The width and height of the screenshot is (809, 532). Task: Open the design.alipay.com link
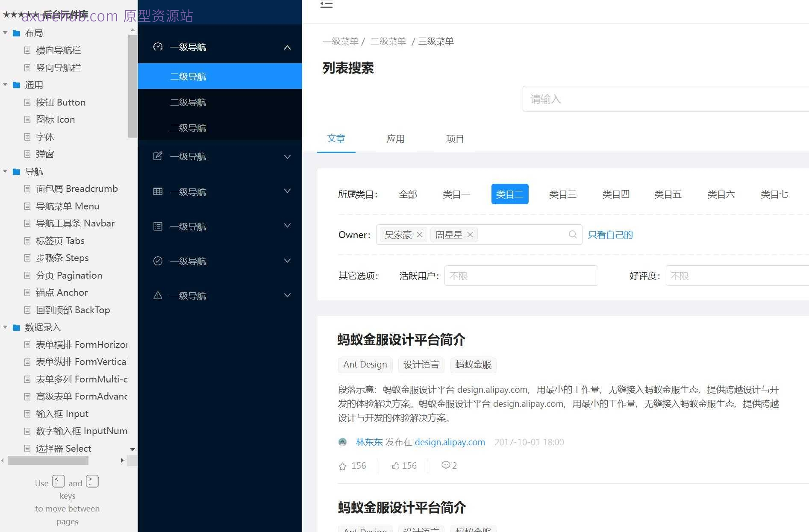pyautogui.click(x=450, y=442)
